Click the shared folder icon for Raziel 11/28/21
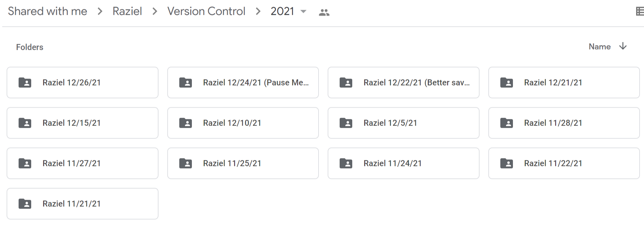Image resolution: width=644 pixels, height=225 pixels. pyautogui.click(x=507, y=123)
